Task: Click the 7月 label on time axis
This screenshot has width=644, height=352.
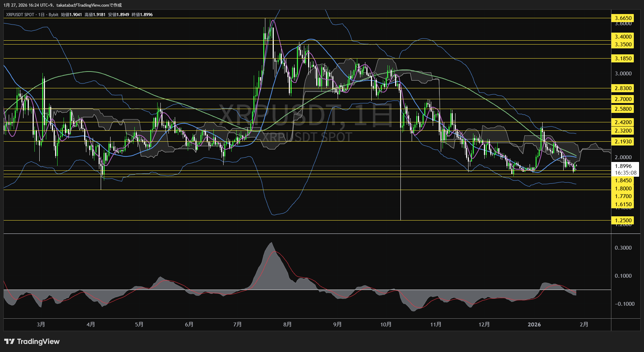Action: click(238, 325)
